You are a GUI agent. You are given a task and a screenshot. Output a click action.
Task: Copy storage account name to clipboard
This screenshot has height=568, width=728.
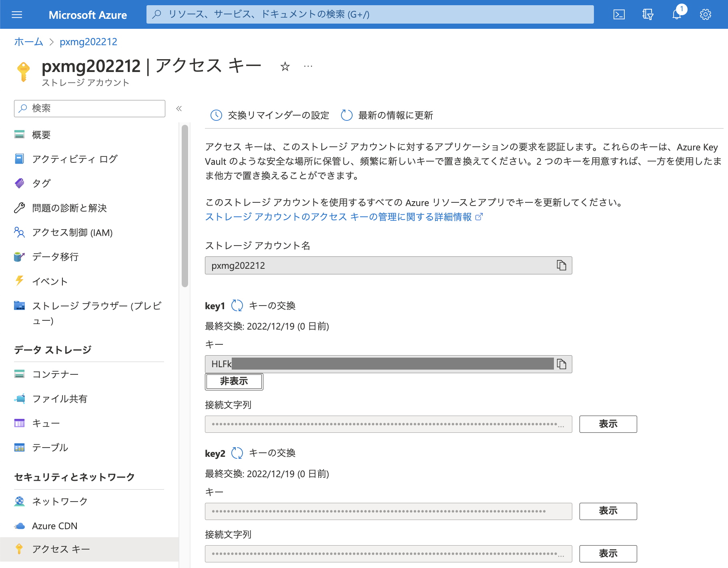point(562,265)
